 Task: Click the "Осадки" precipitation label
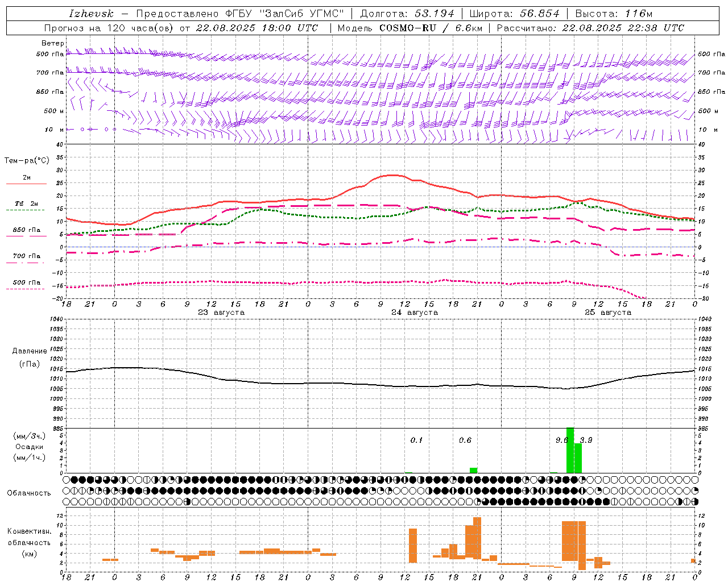point(30,447)
